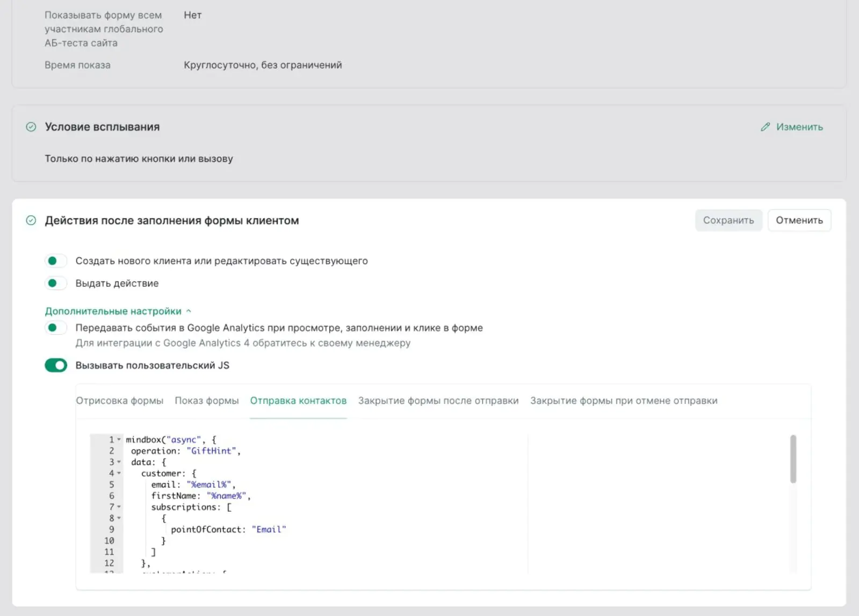Toggle the Выдать действие switch
This screenshot has height=616, width=859.
tap(56, 284)
